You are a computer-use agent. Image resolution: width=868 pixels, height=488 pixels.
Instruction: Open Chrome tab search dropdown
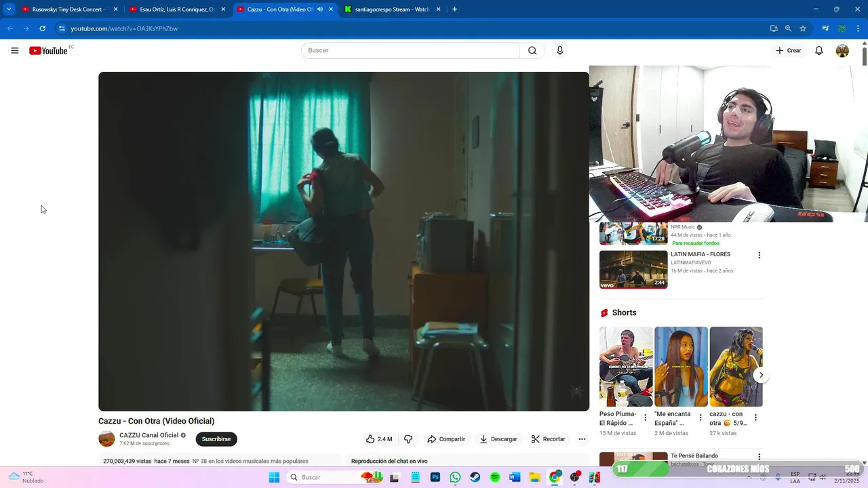coord(9,9)
